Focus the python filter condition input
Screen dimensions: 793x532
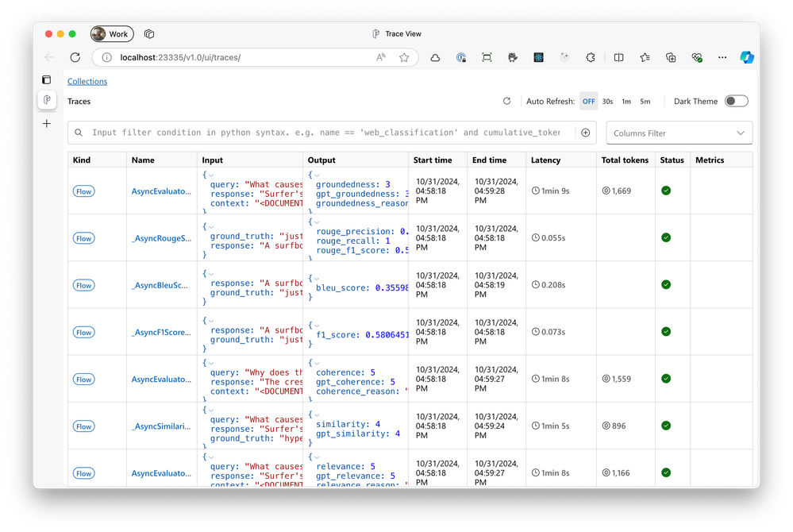(325, 133)
